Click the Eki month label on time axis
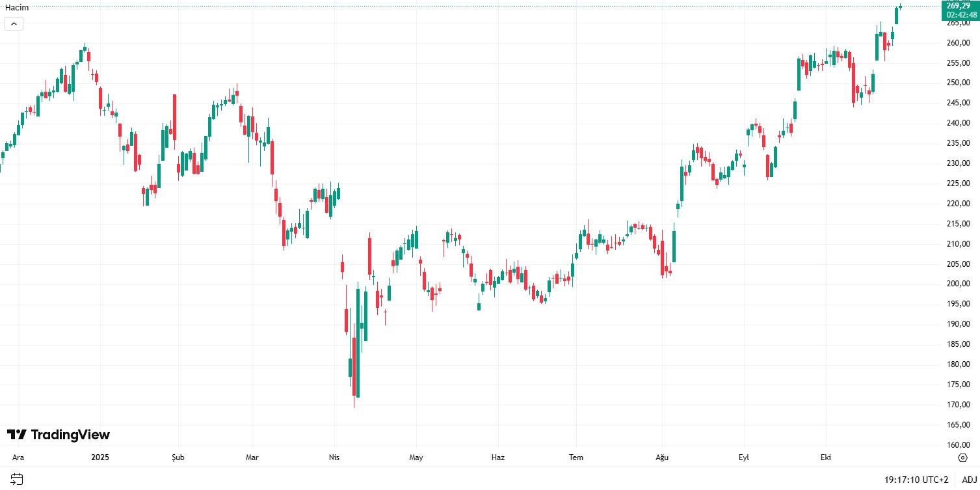The height and width of the screenshot is (490, 980). point(826,457)
